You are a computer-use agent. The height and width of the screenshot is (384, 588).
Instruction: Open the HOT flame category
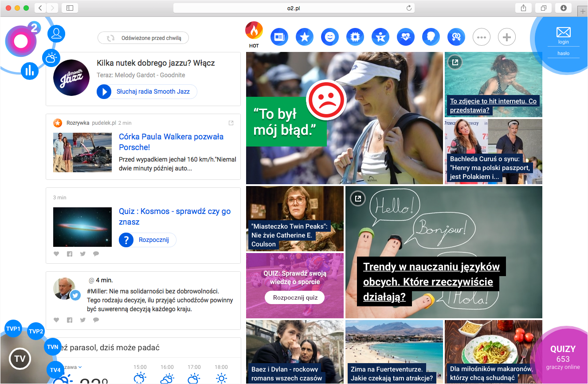(x=254, y=31)
